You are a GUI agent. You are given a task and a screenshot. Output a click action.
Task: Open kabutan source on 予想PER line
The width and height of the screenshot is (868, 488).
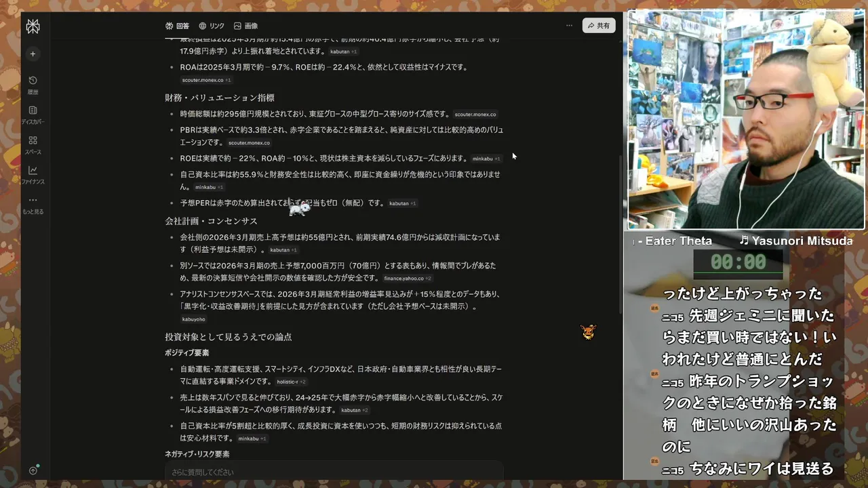(x=403, y=203)
